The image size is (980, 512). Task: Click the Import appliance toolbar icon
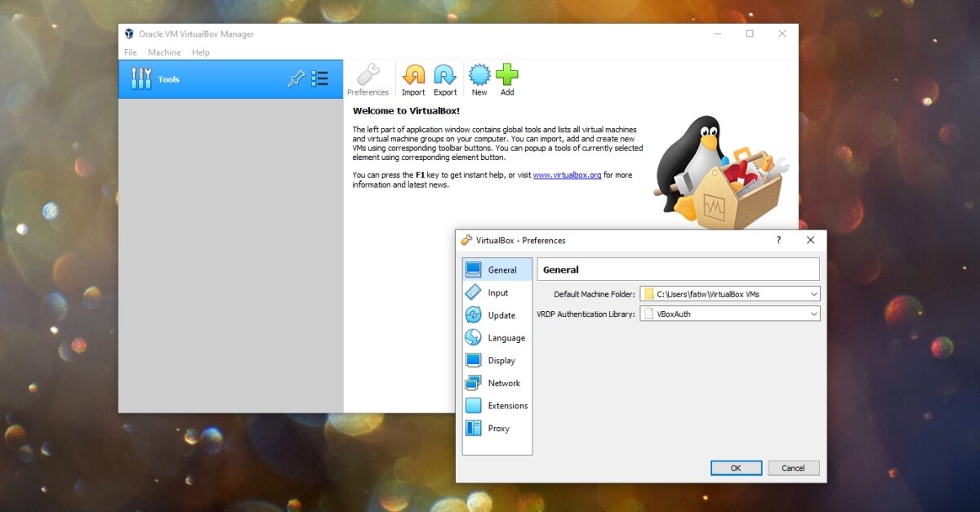pyautogui.click(x=413, y=76)
